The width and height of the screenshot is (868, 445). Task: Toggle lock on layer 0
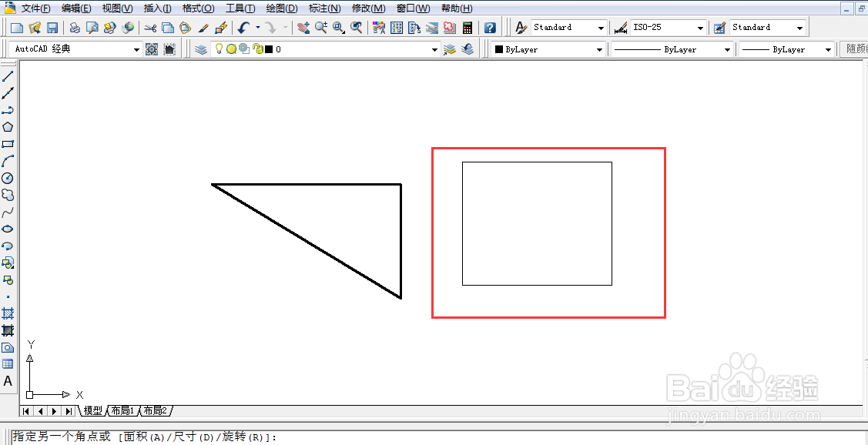tap(257, 49)
